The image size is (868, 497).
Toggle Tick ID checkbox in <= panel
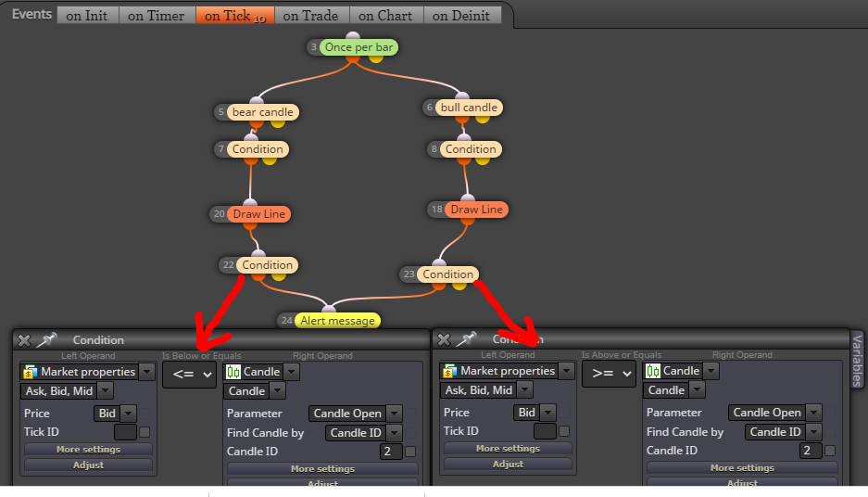(145, 432)
